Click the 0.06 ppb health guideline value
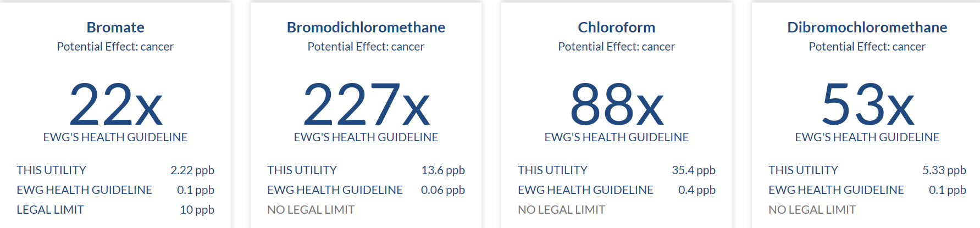 (x=442, y=190)
